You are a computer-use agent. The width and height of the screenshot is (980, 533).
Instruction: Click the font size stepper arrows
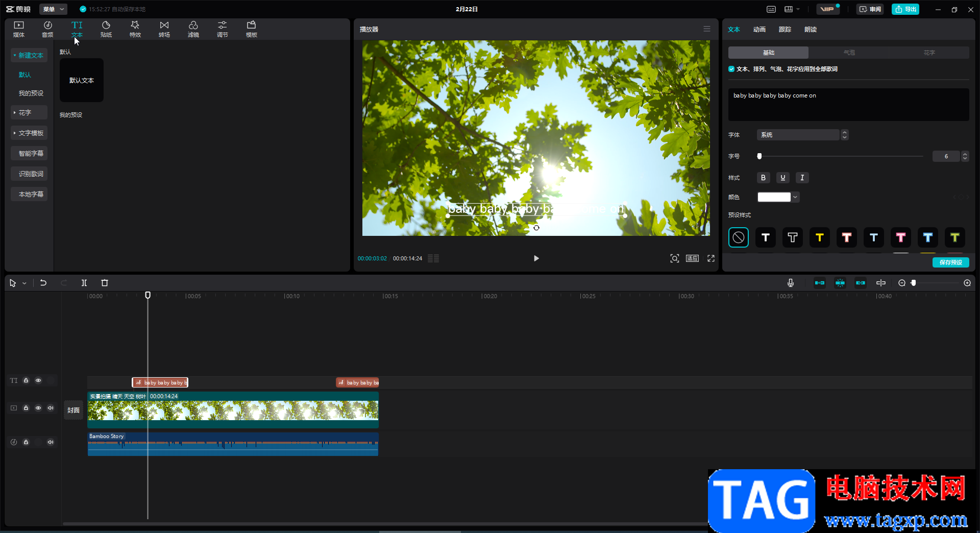(965, 156)
